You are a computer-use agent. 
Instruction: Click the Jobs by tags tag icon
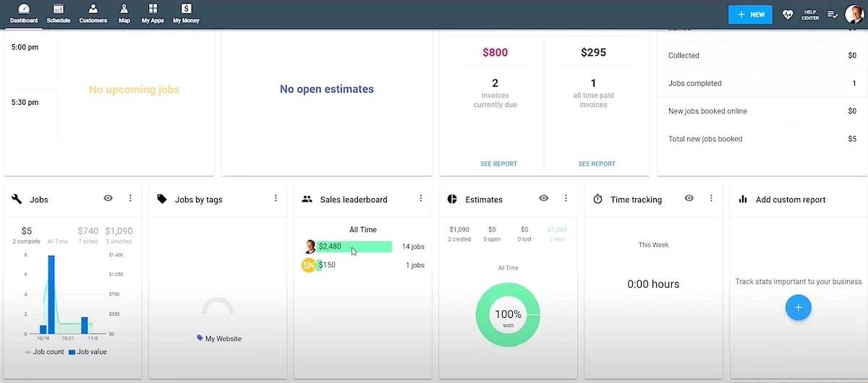point(162,199)
